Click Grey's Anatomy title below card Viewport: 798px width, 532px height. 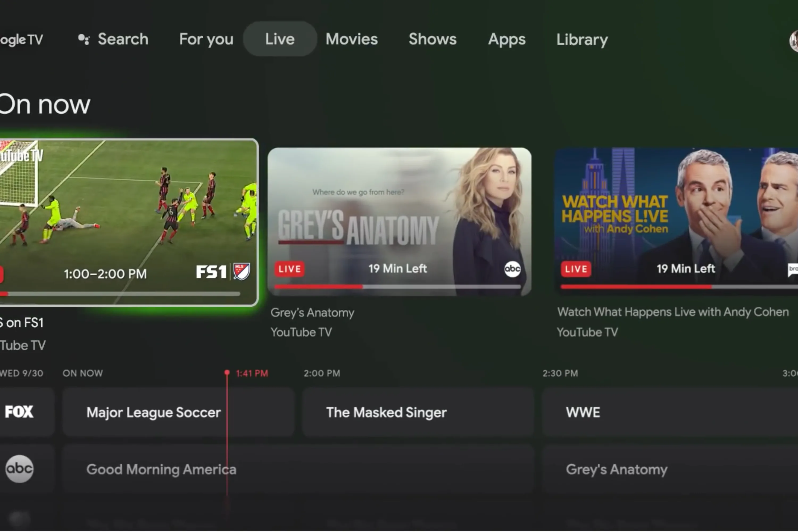[312, 313]
